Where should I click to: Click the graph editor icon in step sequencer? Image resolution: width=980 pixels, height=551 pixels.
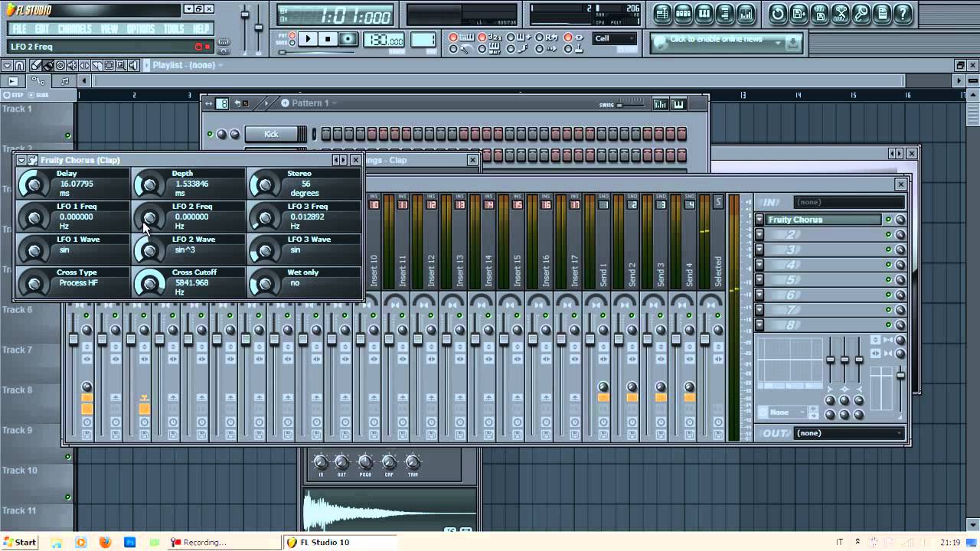click(x=660, y=104)
